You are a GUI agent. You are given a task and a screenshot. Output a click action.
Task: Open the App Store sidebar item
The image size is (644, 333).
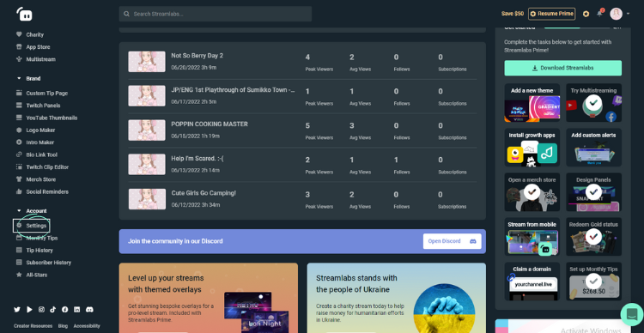pyautogui.click(x=38, y=47)
